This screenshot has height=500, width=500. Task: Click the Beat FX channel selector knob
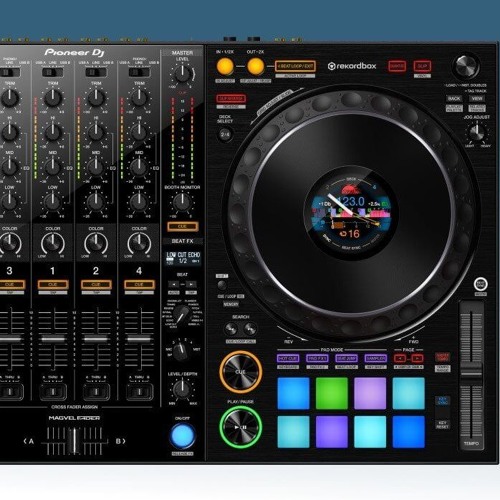pos(182,350)
